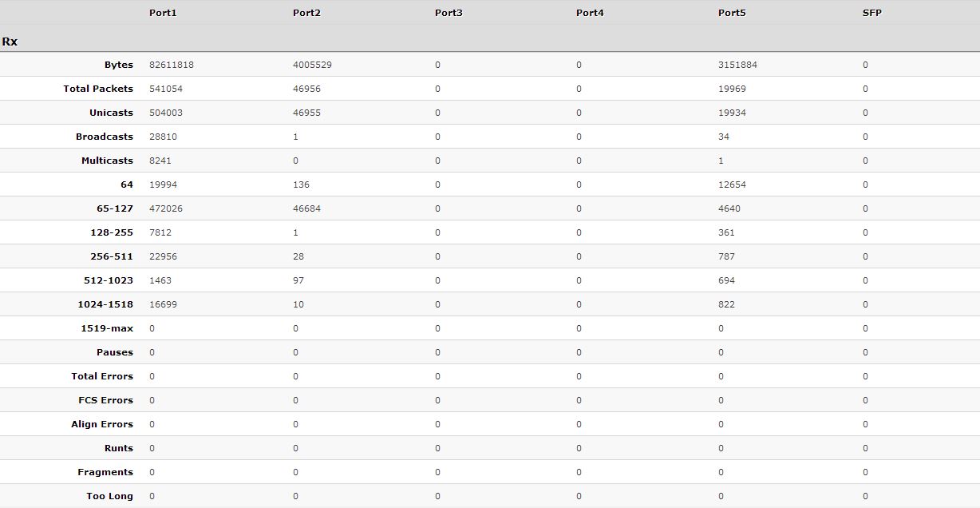Click the Port1 column header
Viewport: 980px width, 508px height.
click(163, 13)
